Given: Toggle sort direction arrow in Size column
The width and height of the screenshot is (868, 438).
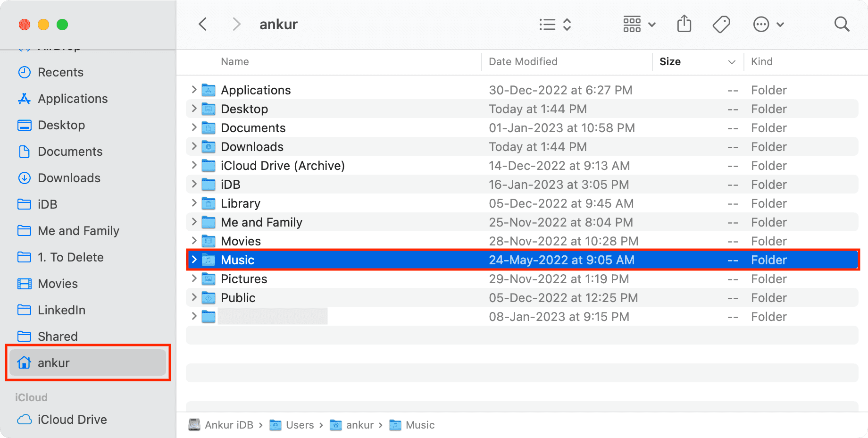Looking at the screenshot, I should [732, 62].
